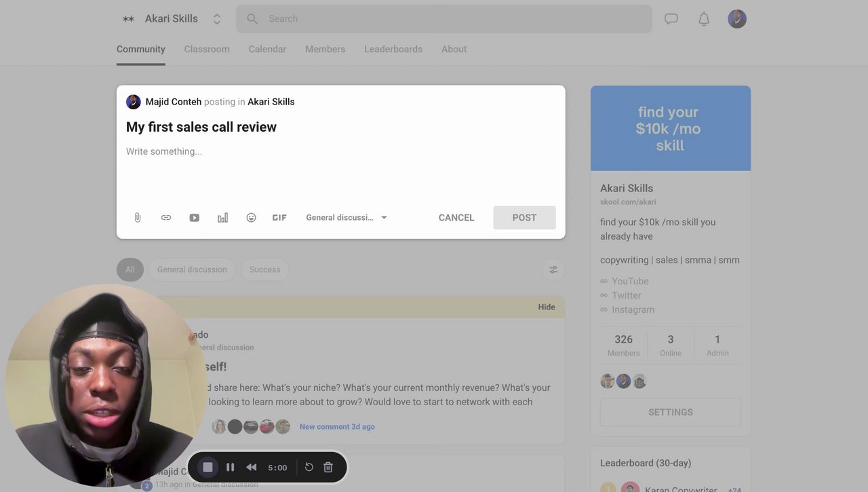Click the attachment paperclip icon
The width and height of the screenshot is (868, 492).
coord(138,218)
